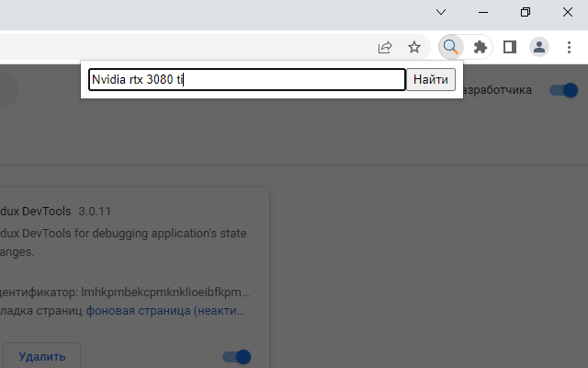Click the Найти search button
This screenshot has width=588, height=368.
click(431, 80)
